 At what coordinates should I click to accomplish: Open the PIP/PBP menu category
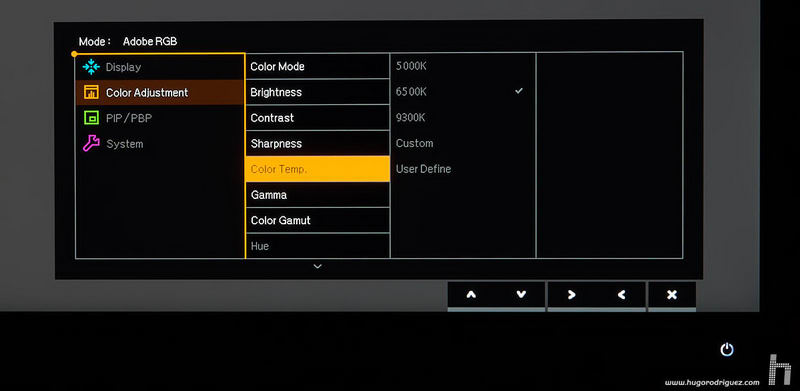pyautogui.click(x=160, y=118)
